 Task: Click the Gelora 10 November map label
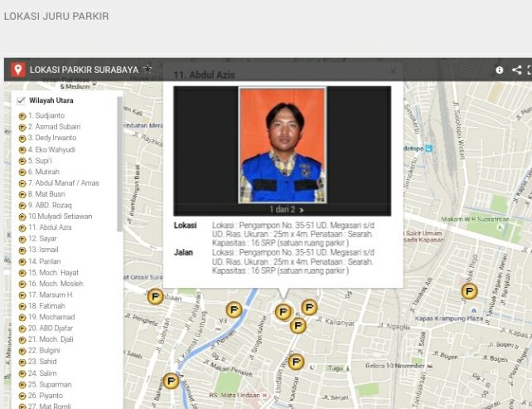[x=395, y=366]
